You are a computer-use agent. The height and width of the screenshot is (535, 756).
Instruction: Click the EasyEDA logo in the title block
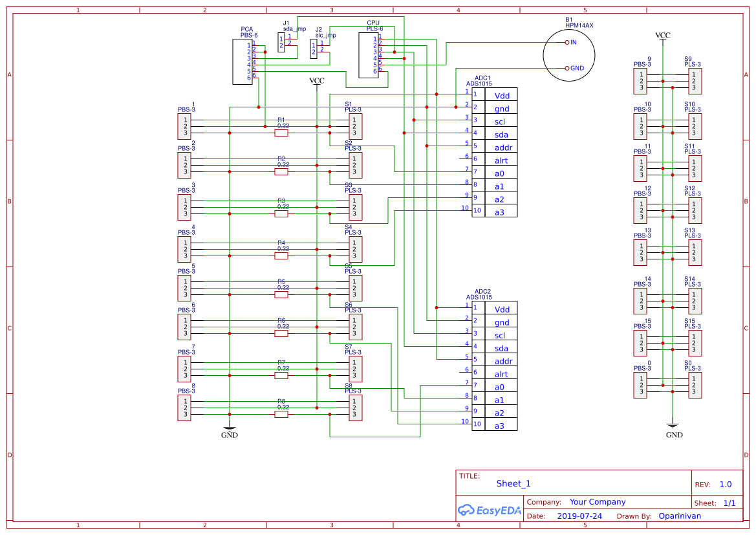tap(489, 510)
